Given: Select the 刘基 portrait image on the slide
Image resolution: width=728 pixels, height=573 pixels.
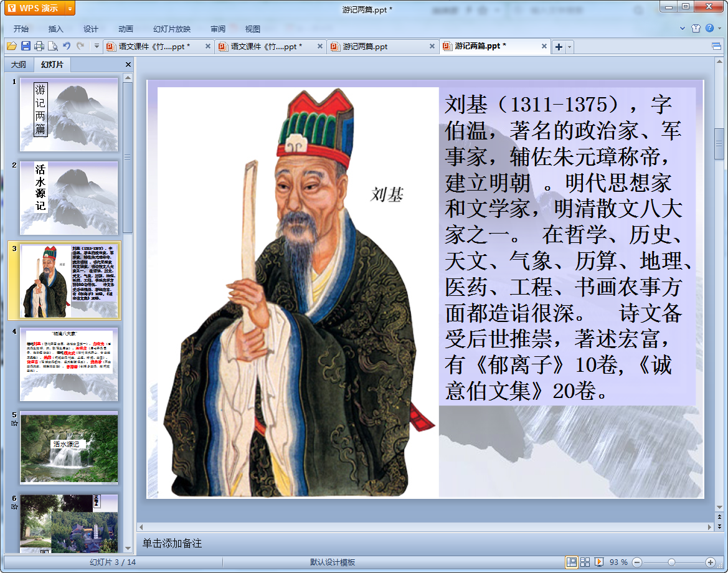Looking at the screenshot, I should point(298,292).
